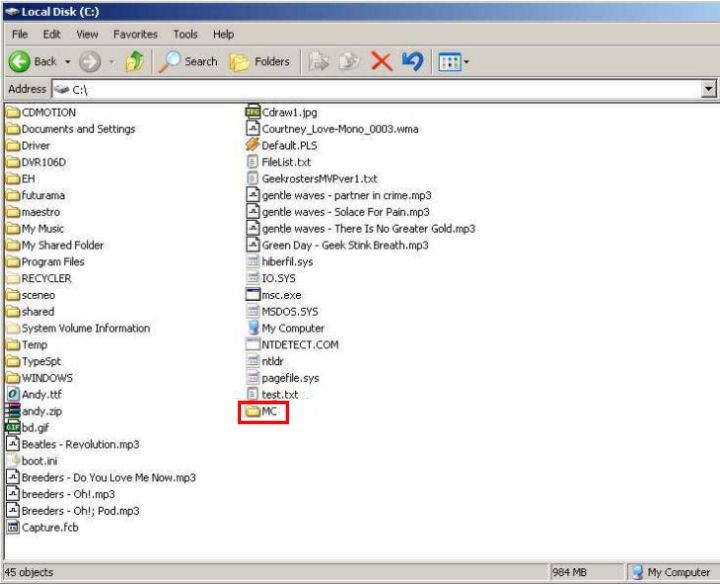Select the Temp folder
This screenshot has width=720, height=584.
pyautogui.click(x=27, y=344)
